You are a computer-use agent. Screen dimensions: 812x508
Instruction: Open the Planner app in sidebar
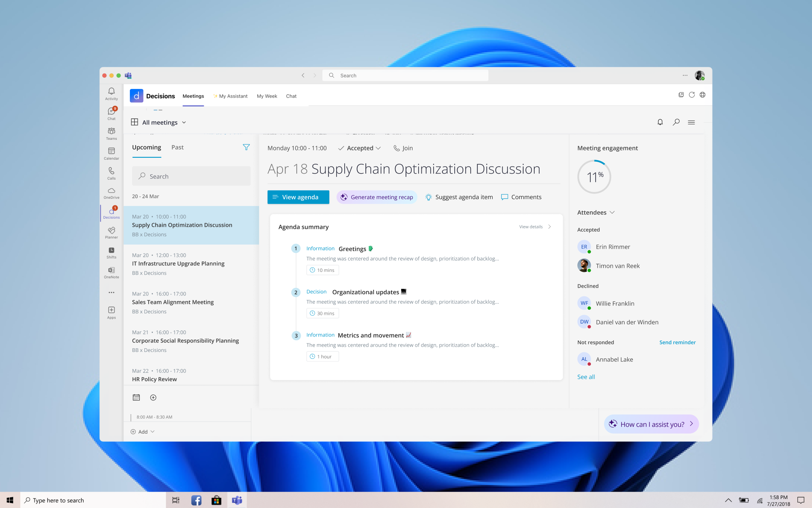(x=111, y=232)
